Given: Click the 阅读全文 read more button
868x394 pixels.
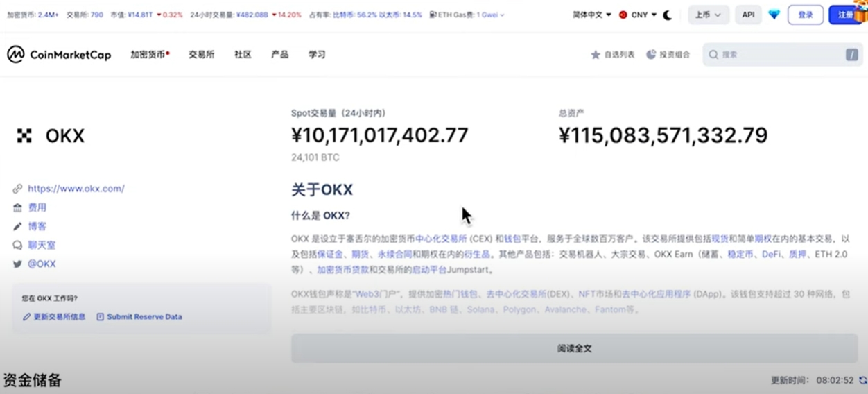Looking at the screenshot, I should pos(575,348).
